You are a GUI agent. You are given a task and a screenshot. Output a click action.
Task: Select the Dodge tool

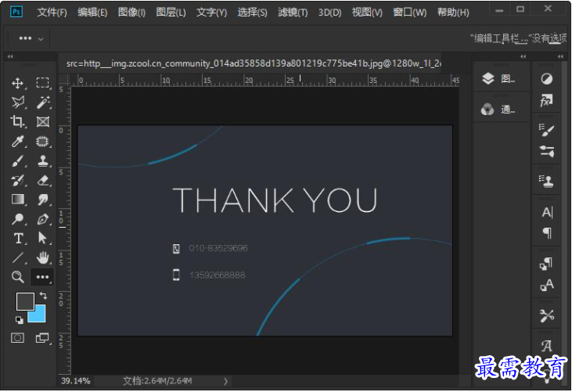(x=17, y=219)
